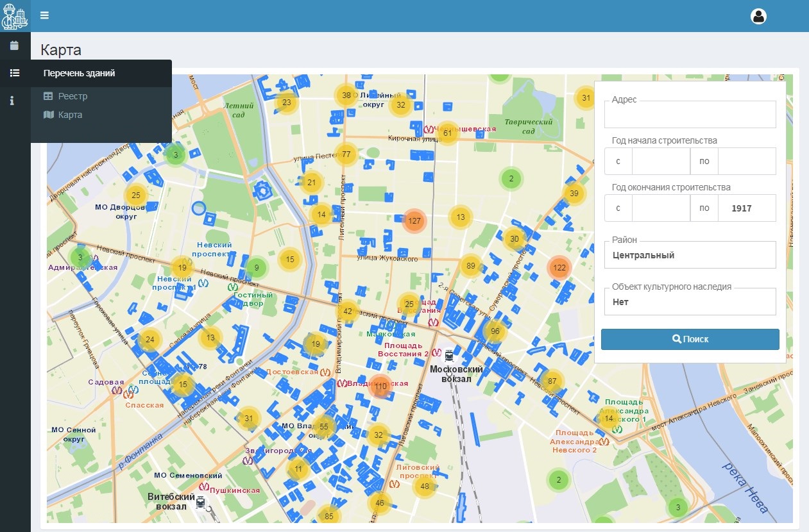Open Объект культурного наследия dropdown
The image size is (809, 532).
(x=690, y=301)
